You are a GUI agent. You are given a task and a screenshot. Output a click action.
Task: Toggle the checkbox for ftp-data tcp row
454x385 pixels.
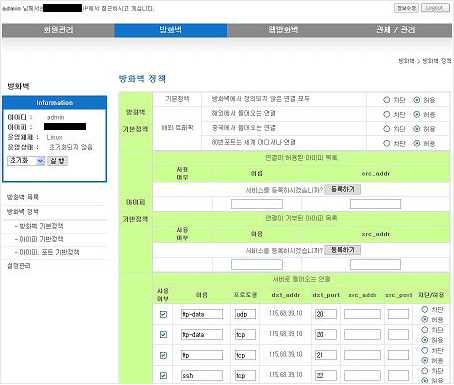pos(163,335)
